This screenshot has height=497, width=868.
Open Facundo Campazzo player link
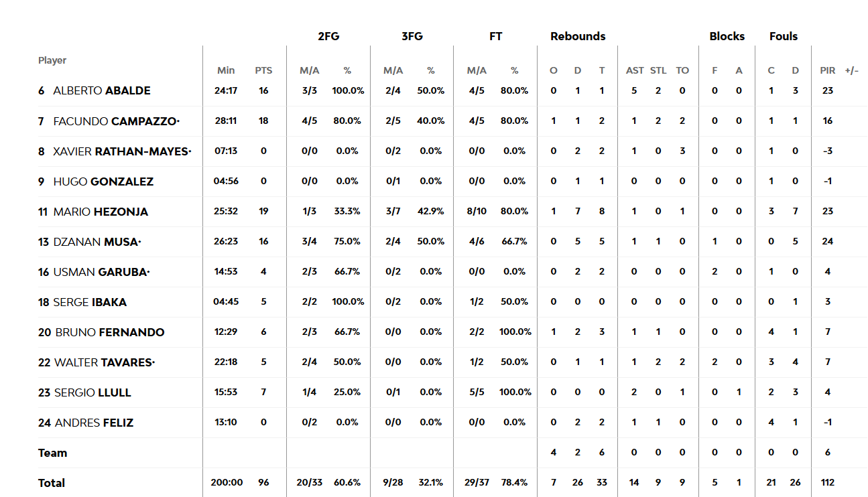116,121
